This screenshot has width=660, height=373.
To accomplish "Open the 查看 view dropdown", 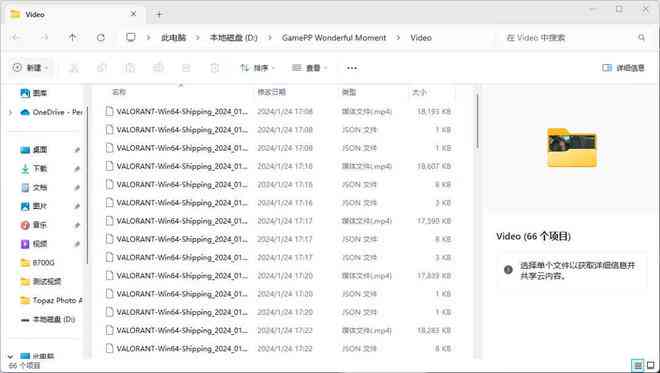I will click(310, 68).
